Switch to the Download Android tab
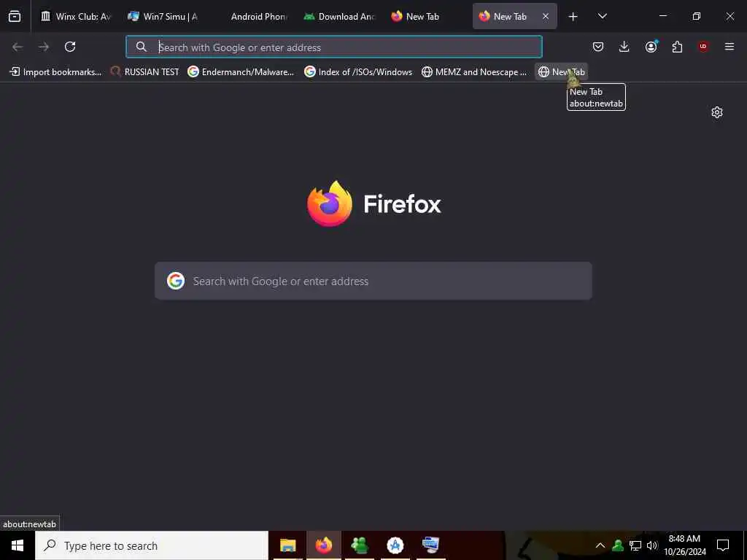The height and width of the screenshot is (560, 747). [339, 16]
